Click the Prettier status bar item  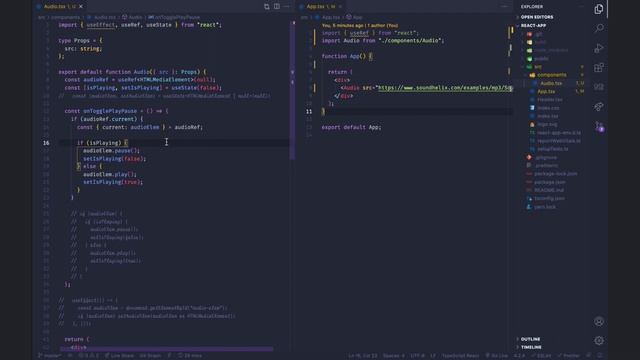[568, 356]
